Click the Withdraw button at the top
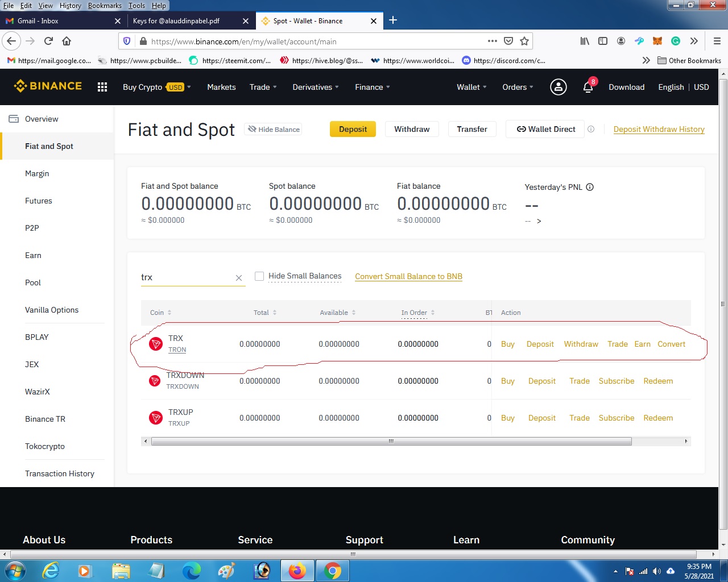This screenshot has width=728, height=582. [412, 129]
